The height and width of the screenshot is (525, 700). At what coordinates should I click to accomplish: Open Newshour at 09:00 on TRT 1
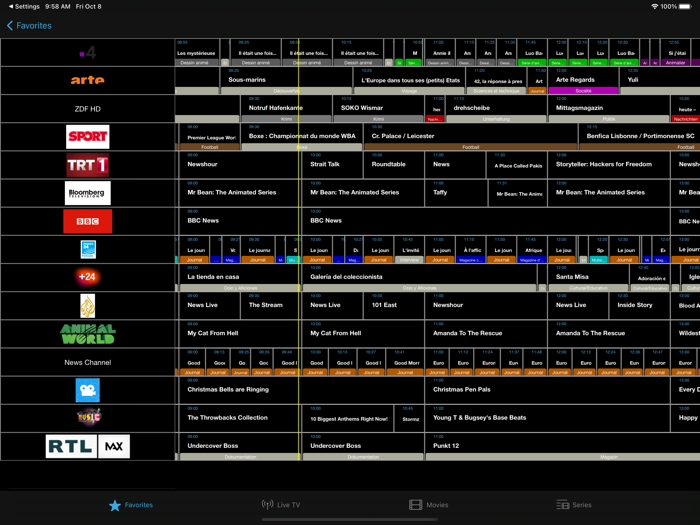[240, 165]
